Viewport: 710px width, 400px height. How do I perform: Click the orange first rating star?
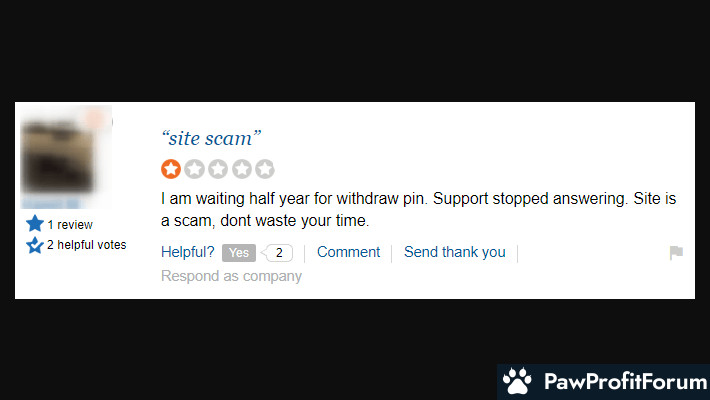(x=171, y=169)
